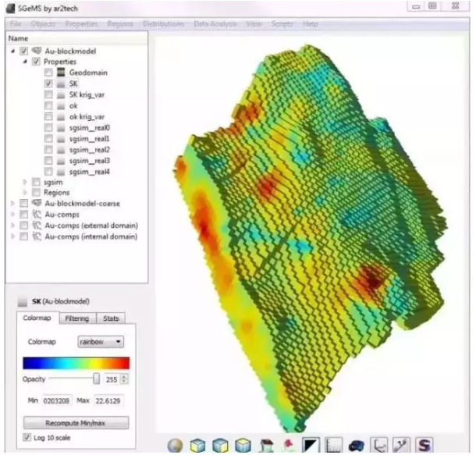Click the black and white background icon
476x455 pixels.
point(311,444)
